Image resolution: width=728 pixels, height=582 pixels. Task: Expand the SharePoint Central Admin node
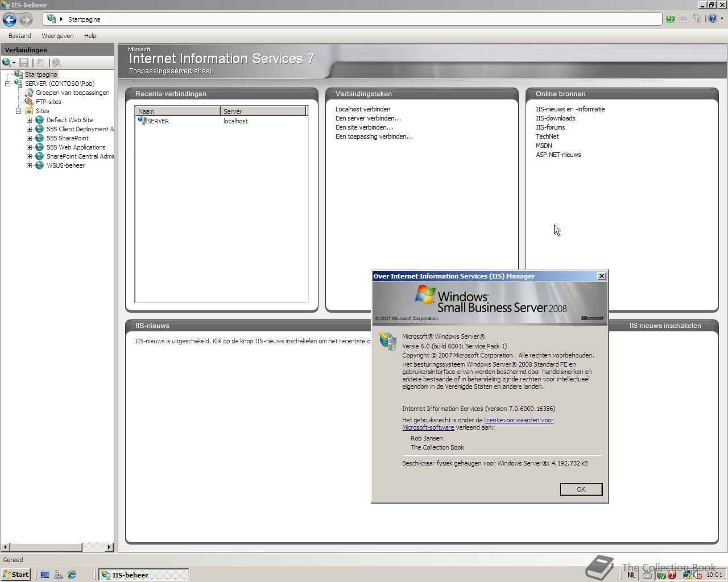29,156
